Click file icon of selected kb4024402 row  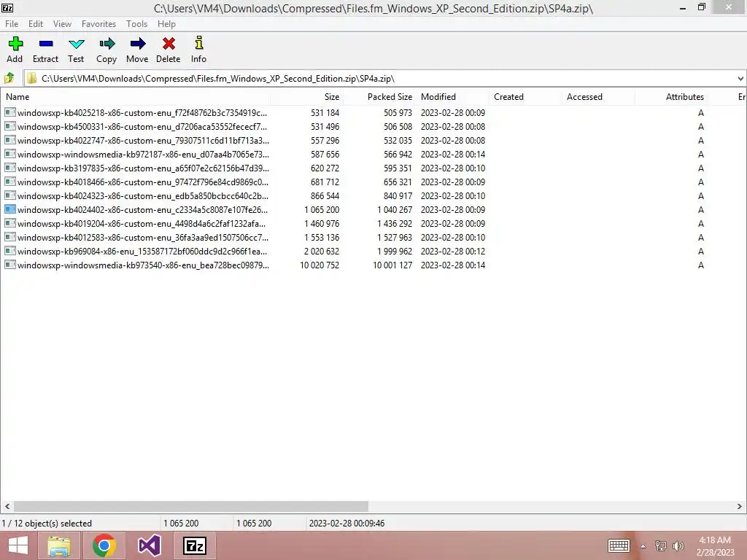click(x=10, y=209)
